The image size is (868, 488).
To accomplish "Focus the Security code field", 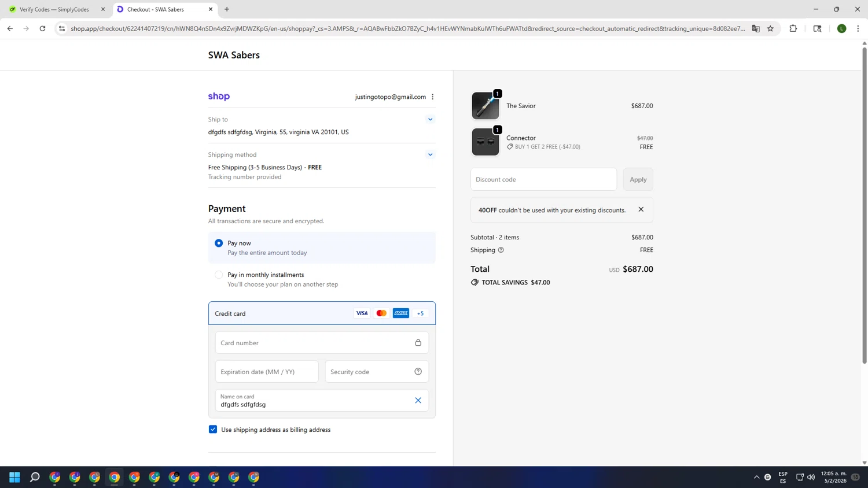I will (377, 372).
